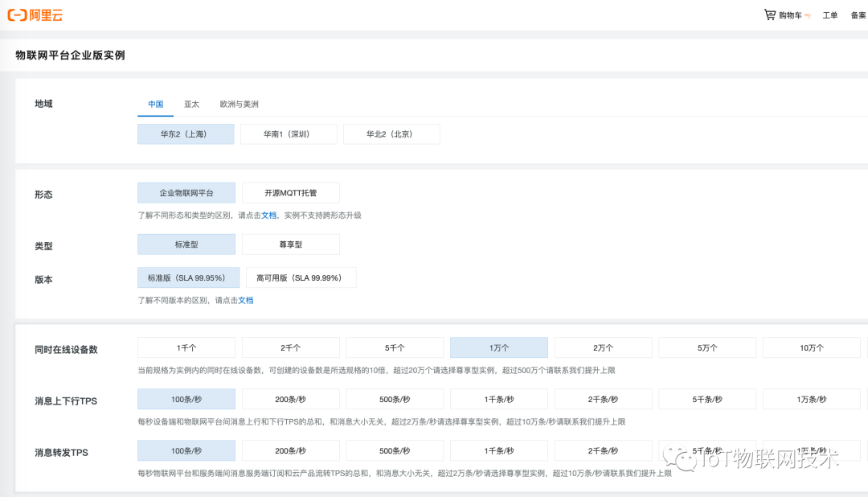Switch to the 亚太 region tab
868x497 pixels.
tap(191, 105)
